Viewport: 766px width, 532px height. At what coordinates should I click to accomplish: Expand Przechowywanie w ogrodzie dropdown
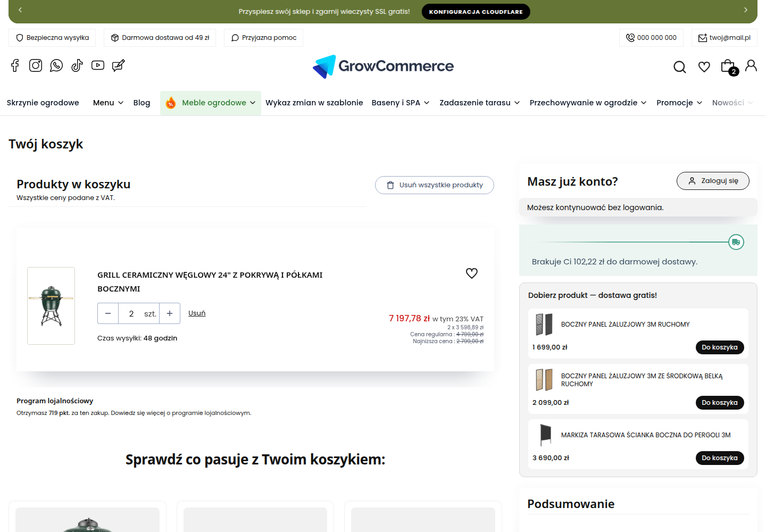click(x=588, y=103)
